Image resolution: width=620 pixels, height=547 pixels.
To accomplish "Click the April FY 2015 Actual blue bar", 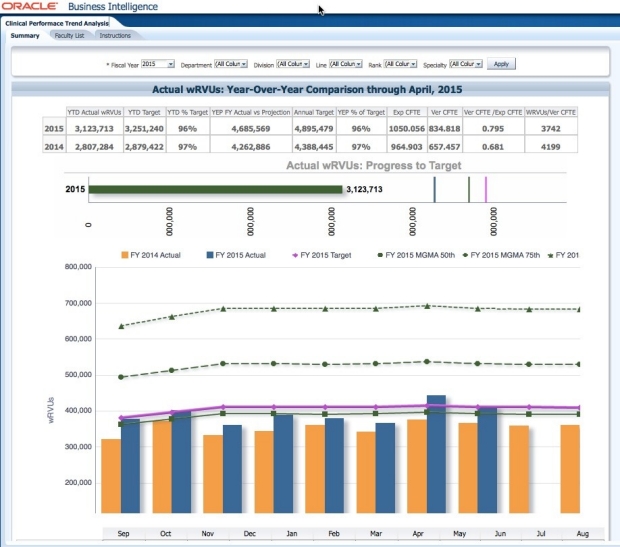I will point(436,456).
